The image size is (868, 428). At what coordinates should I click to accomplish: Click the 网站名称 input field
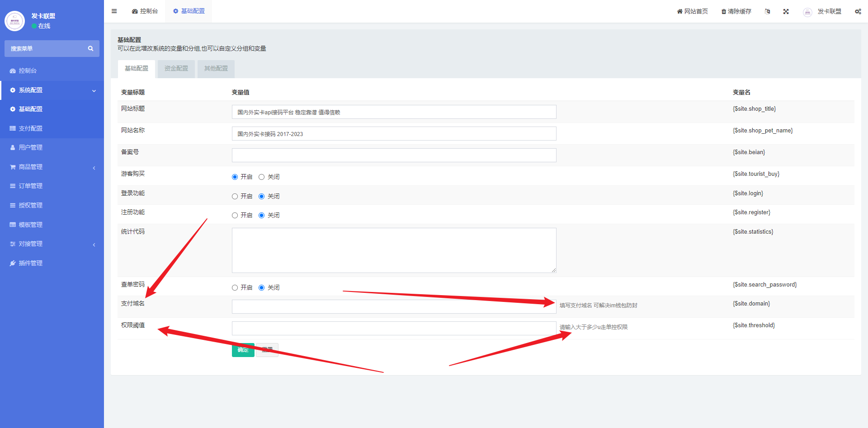click(x=394, y=134)
